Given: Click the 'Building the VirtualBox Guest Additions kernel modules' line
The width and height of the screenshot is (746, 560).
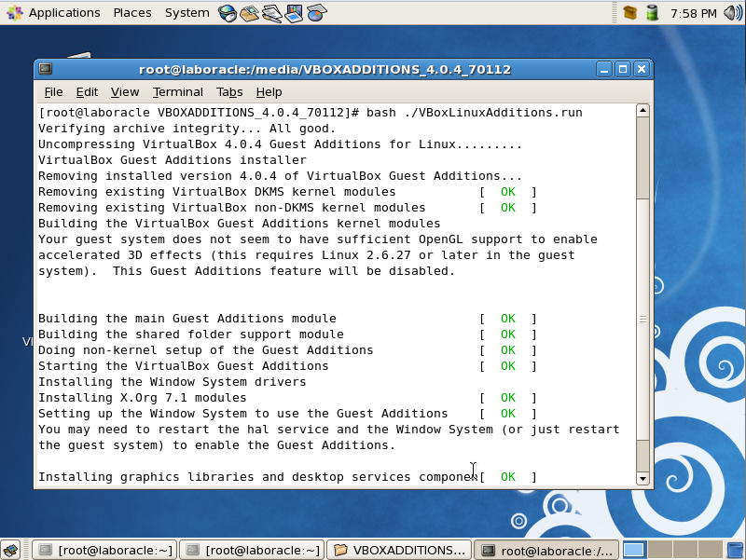Looking at the screenshot, I should pos(240,224).
